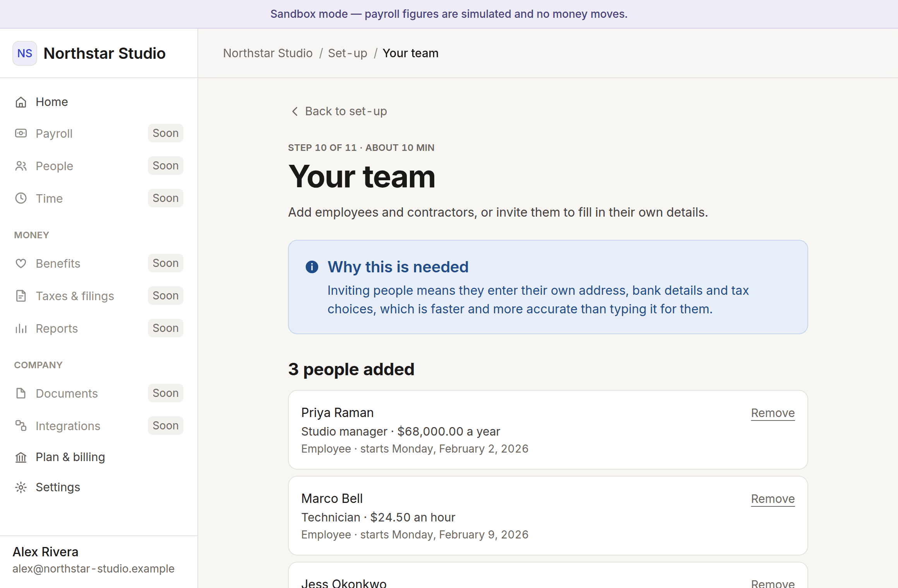Remove Marco Bell from the team

pyautogui.click(x=773, y=499)
